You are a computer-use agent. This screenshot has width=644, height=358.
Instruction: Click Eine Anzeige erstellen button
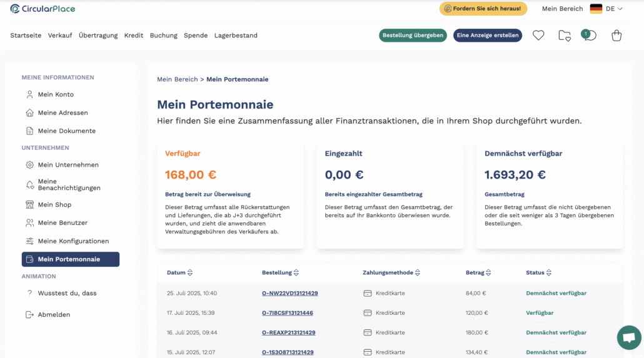coord(488,36)
